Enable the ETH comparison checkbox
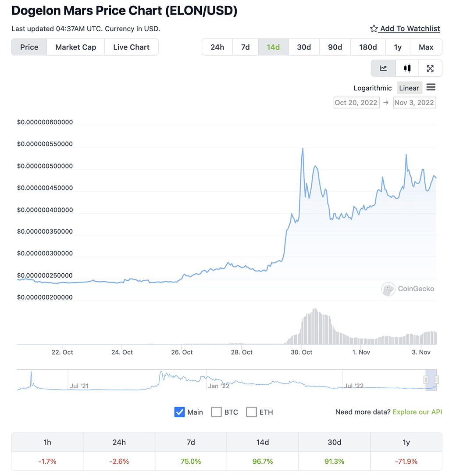 pos(252,412)
